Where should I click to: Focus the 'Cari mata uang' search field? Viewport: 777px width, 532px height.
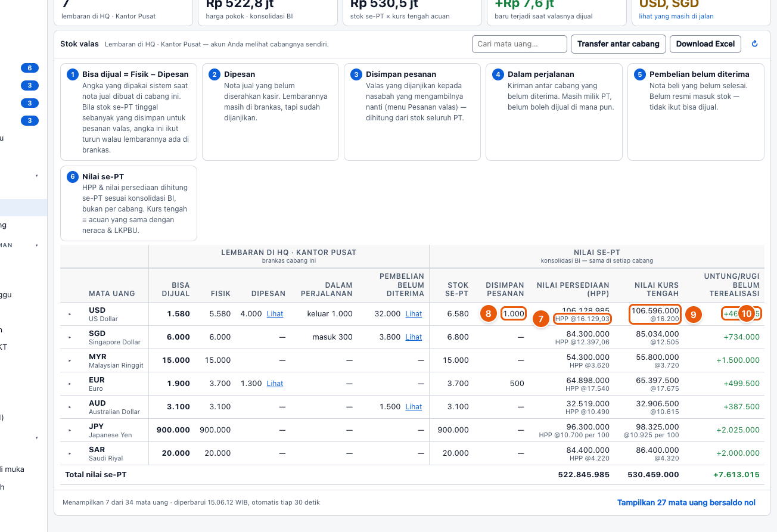tap(519, 44)
